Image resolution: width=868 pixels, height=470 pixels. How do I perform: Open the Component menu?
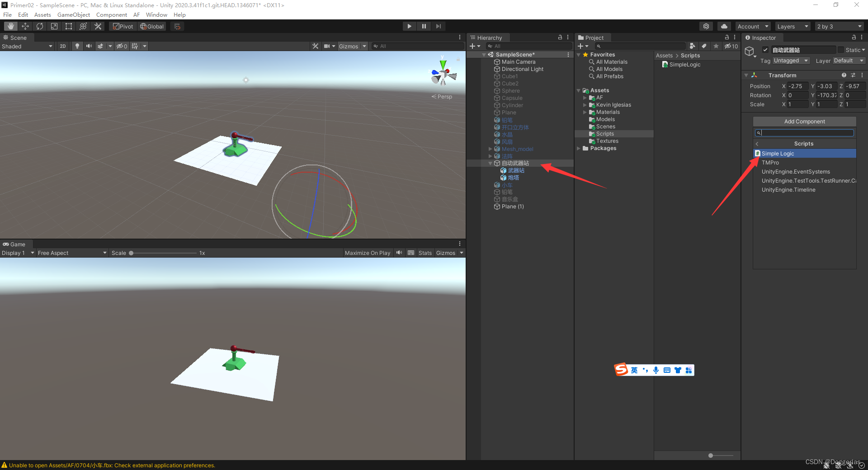(112, 15)
